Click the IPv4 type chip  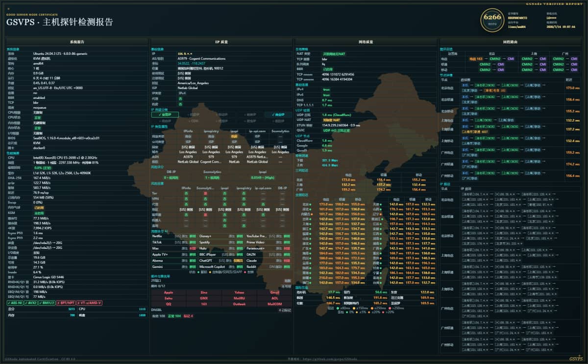(182, 92)
